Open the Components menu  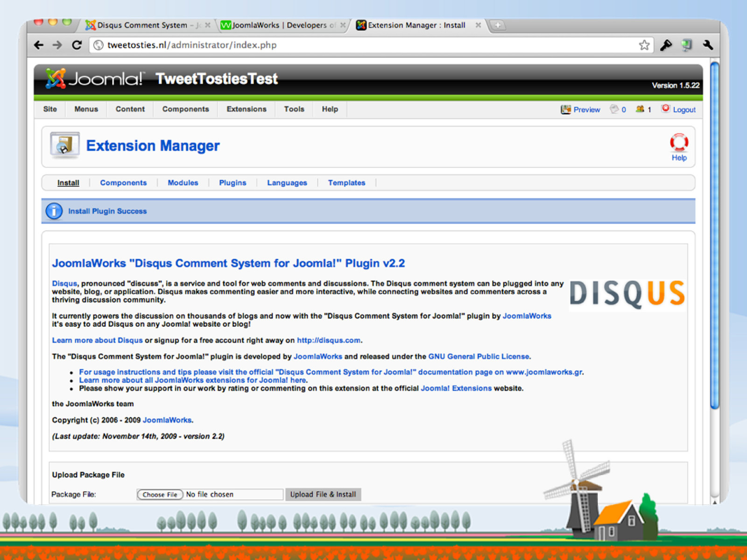186,109
